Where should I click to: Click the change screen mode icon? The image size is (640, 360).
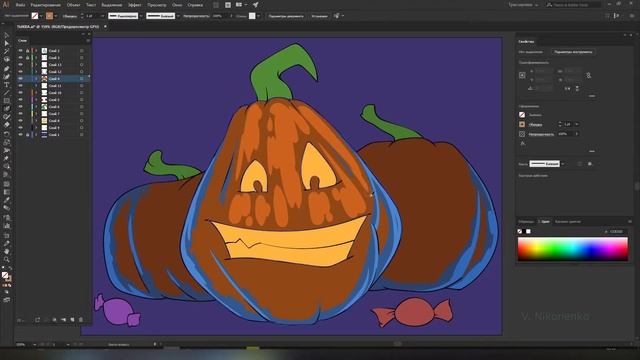(x=7, y=300)
